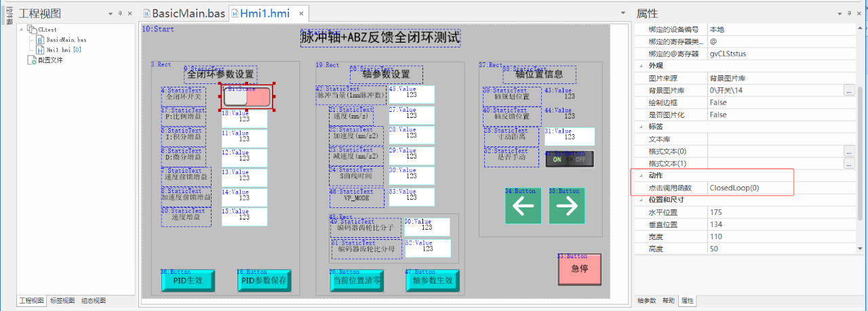The image size is (868, 311).
Task: Pin the 属性 panel
Action: 850,14
